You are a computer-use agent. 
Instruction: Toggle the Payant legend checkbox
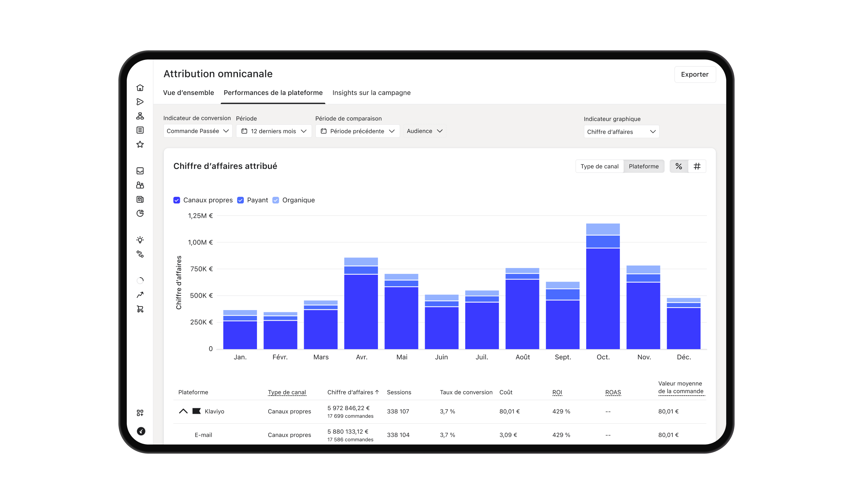point(240,200)
